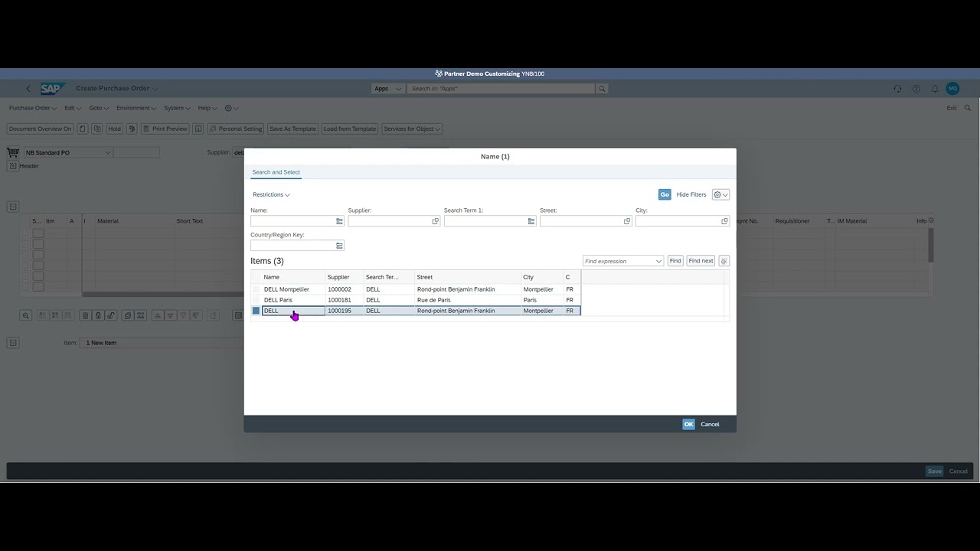Viewport: 980px width, 551px height.
Task: Click the check icon right of Hold
Action: click(132, 129)
